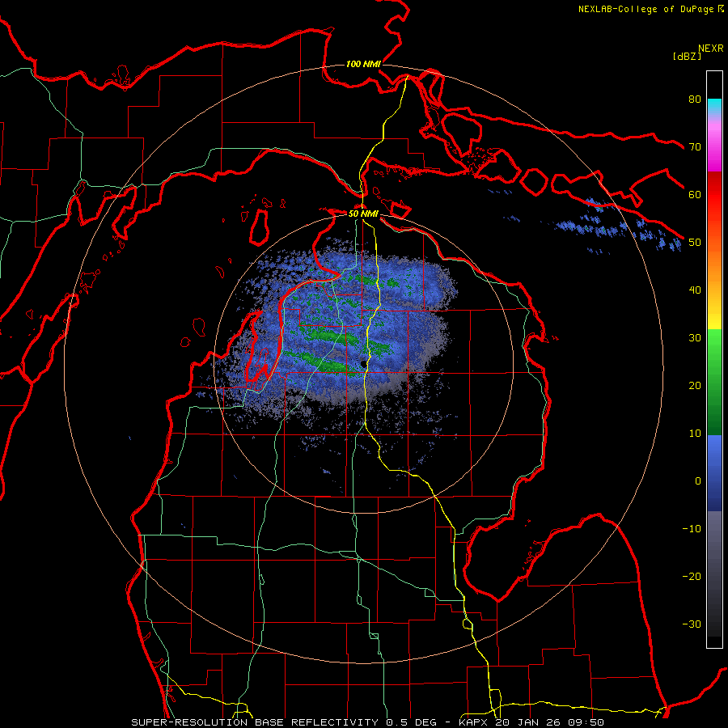The height and width of the screenshot is (728, 728).
Task: Click the -30 value on the color scale
Action: click(x=692, y=624)
